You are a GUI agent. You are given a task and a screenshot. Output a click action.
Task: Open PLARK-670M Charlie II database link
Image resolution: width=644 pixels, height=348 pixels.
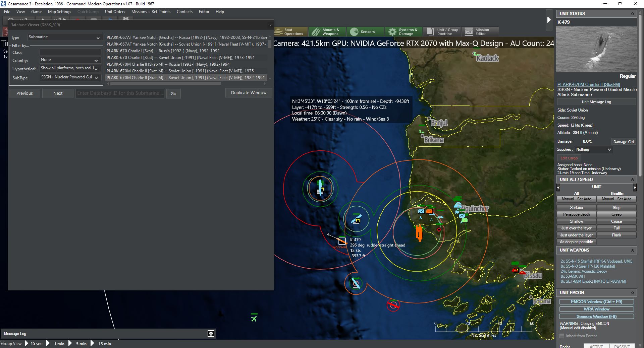pos(589,85)
